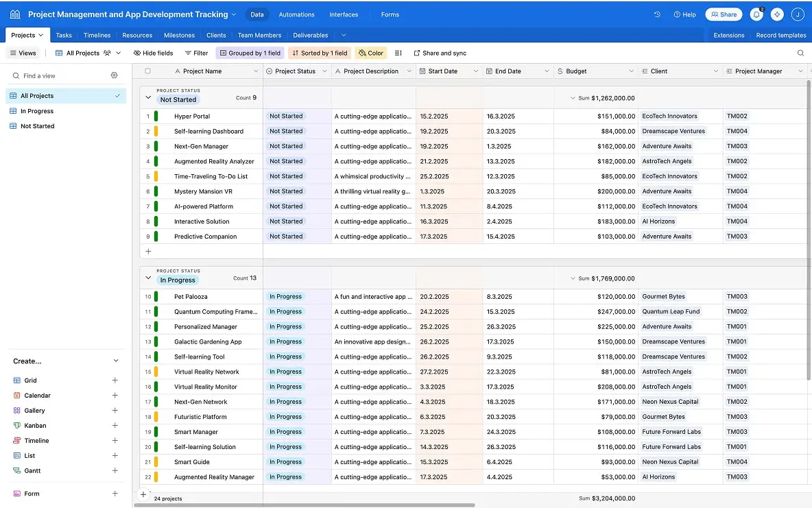
Task: Collapse the Not Started group
Action: tap(148, 98)
